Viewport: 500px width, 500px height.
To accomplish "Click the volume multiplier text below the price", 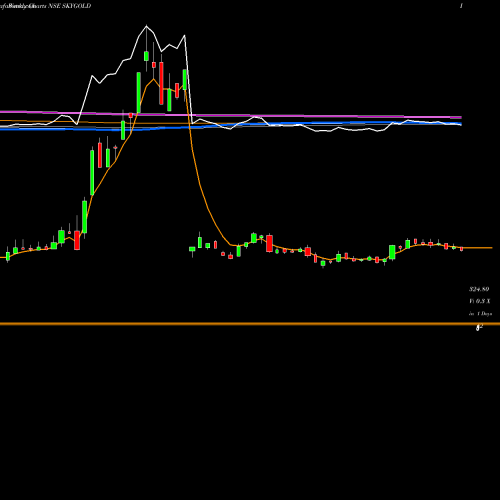I will pyautogui.click(x=480, y=301).
